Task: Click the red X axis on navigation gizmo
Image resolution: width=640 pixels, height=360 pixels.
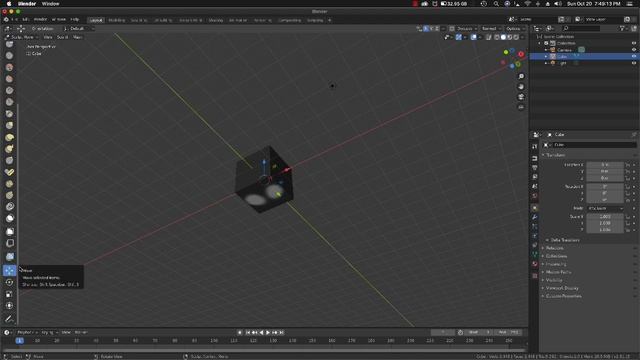Action: point(521,54)
